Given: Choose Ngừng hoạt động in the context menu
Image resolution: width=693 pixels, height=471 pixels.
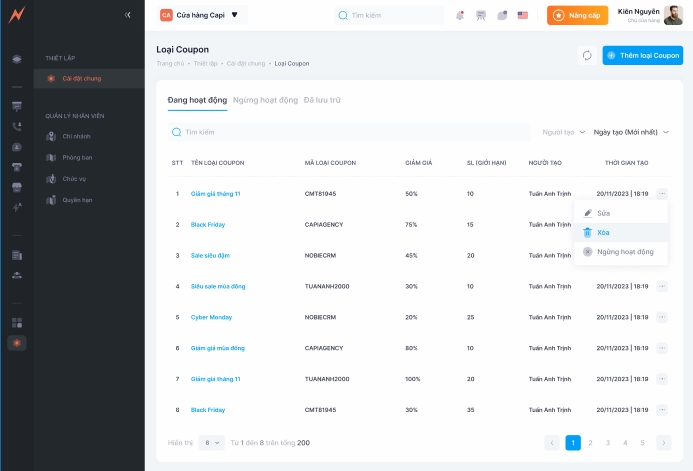Looking at the screenshot, I should click(624, 251).
